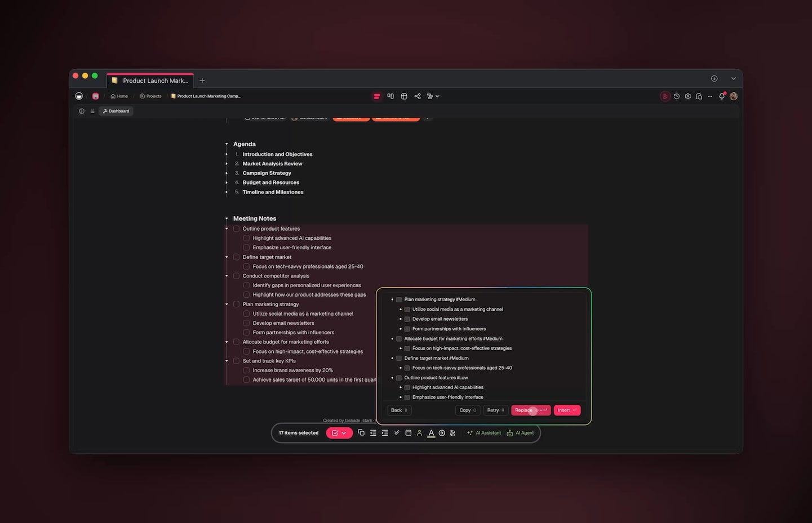
Task: Click the pink workspace icon in breadcrumb
Action: pos(95,96)
